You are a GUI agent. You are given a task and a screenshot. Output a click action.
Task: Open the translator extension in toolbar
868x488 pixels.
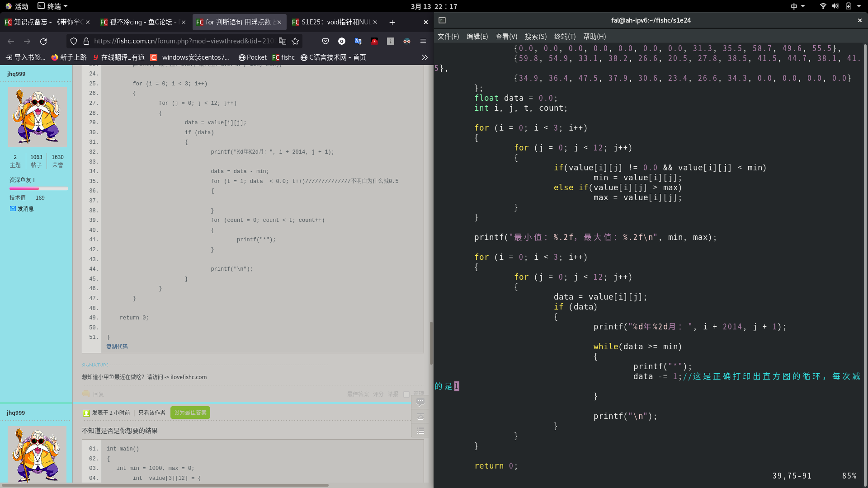pyautogui.click(x=358, y=41)
